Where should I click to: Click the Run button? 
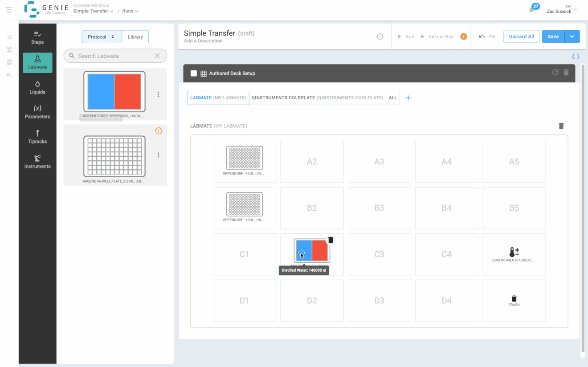[x=406, y=37]
